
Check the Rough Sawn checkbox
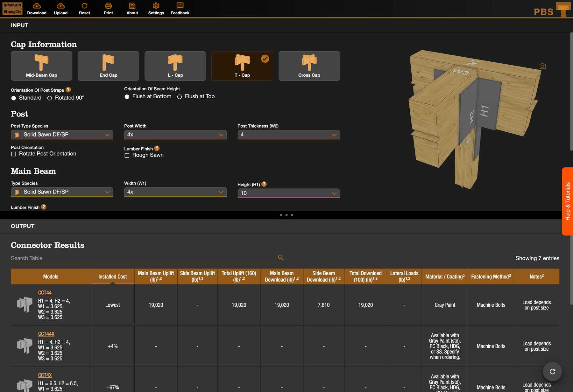point(127,155)
